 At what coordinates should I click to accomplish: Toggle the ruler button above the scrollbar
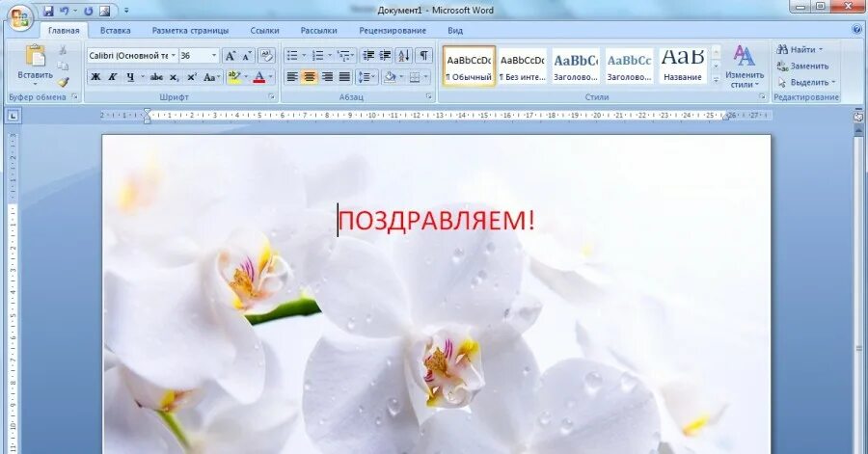click(858, 117)
